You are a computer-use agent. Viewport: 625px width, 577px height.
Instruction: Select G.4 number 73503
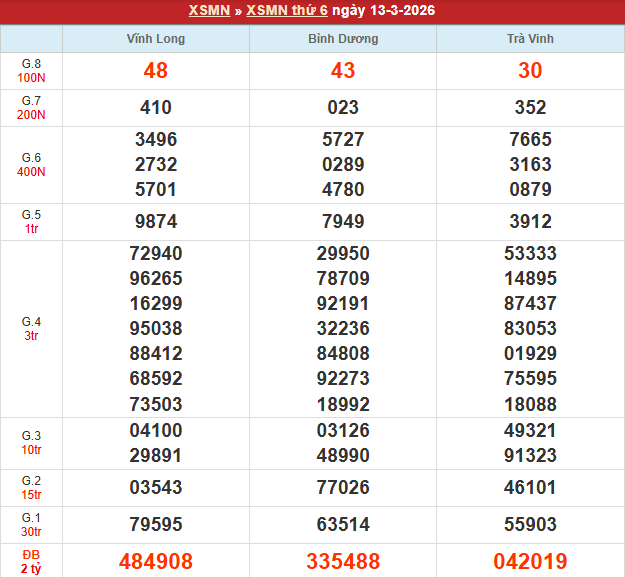pos(156,404)
